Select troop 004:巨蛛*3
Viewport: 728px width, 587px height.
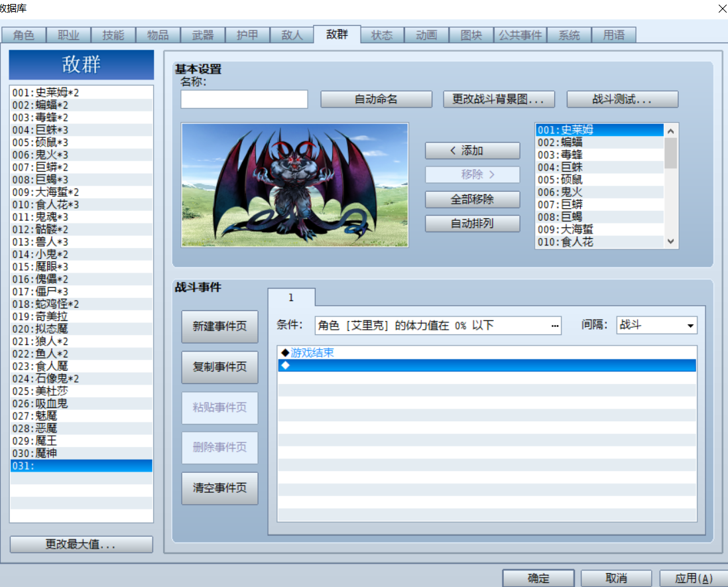point(82,129)
